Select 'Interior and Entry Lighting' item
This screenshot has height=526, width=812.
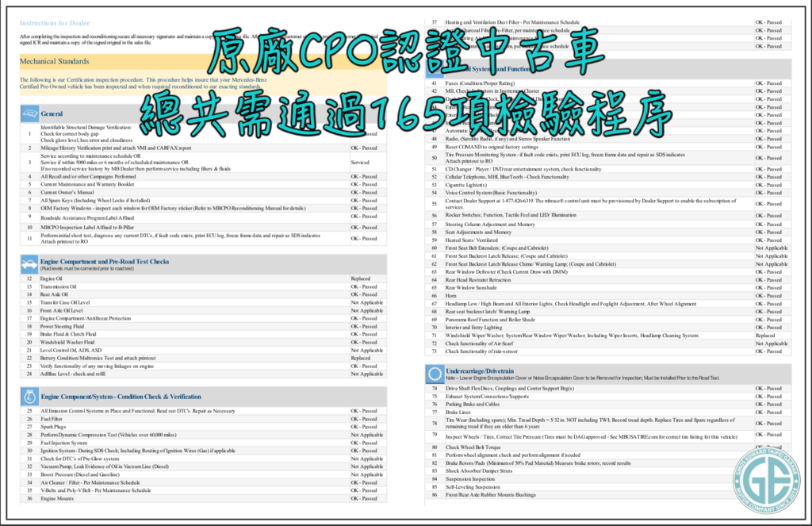(474, 328)
